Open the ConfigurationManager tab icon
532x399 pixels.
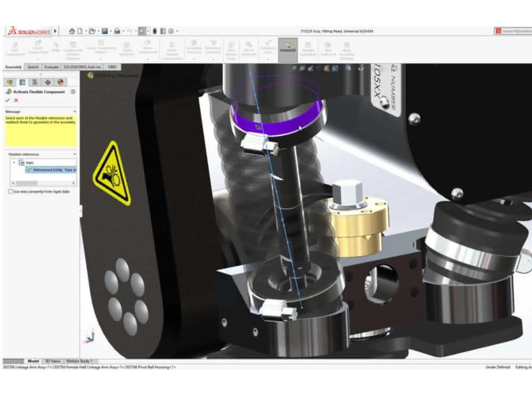coord(35,82)
